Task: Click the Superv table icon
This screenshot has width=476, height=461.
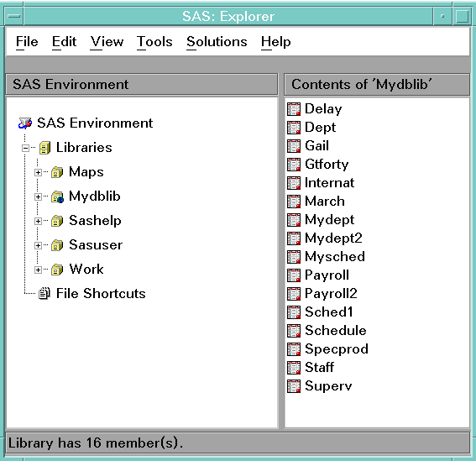Action: [294, 386]
